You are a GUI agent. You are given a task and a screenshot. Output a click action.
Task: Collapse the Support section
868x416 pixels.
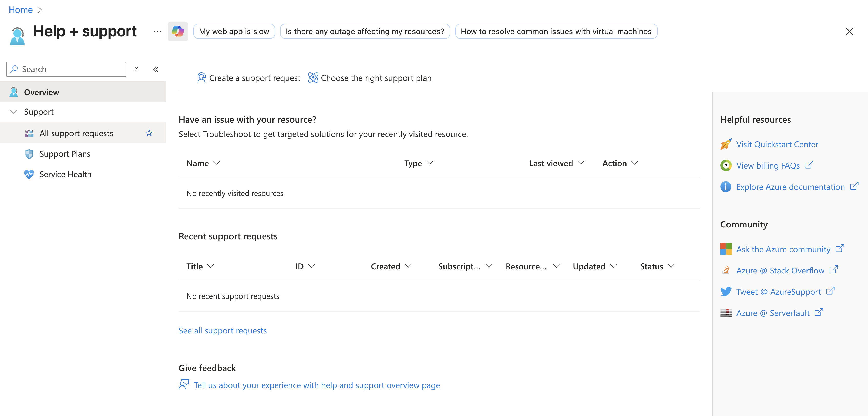pos(14,112)
